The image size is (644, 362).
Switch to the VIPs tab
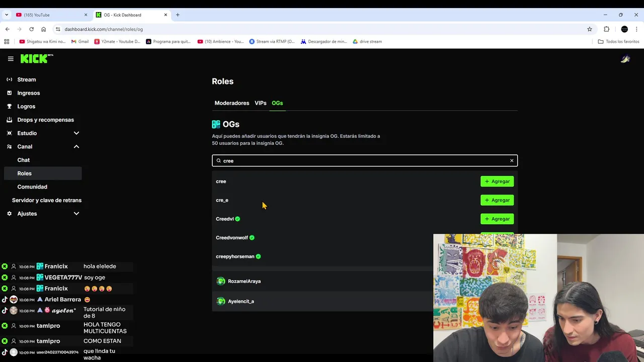pos(261,103)
